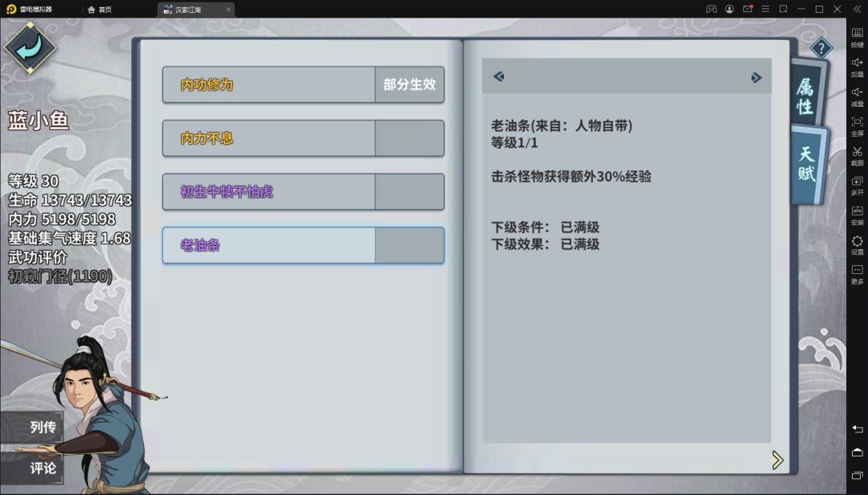Select the 老油条 talent row
The width and height of the screenshot is (868, 495).
[x=303, y=245]
